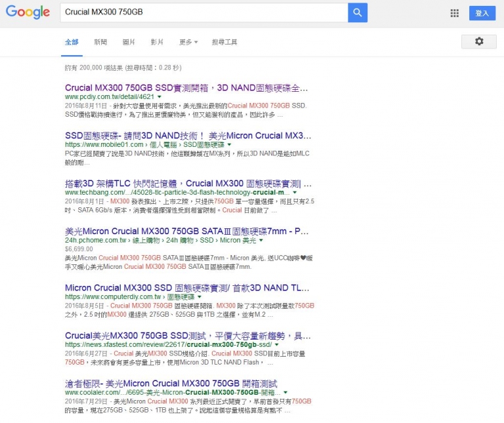504x423 pixels.
Task: Open the settings gear menu
Action: [479, 41]
